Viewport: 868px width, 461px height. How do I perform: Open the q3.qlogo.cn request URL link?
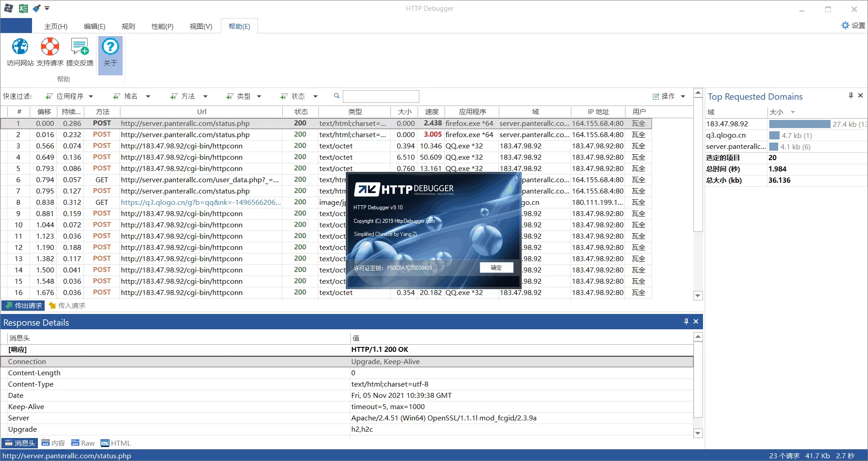tap(201, 202)
